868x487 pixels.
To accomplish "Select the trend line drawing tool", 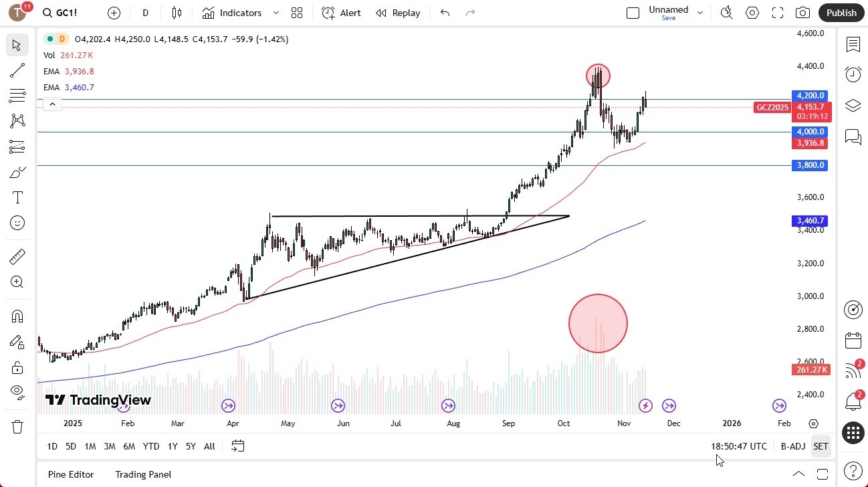I will pyautogui.click(x=17, y=70).
